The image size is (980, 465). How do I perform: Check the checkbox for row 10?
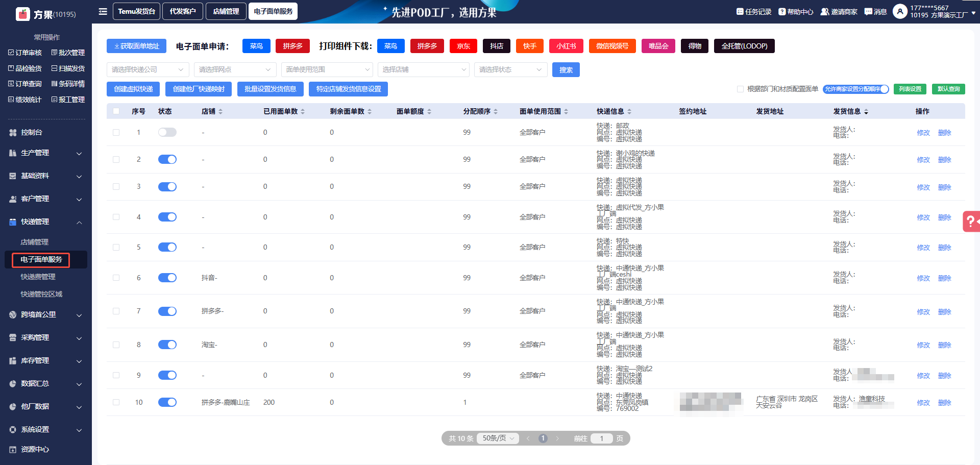click(116, 402)
